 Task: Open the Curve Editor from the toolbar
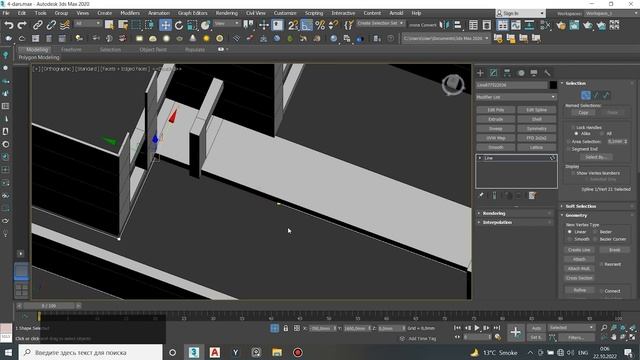click(516, 25)
